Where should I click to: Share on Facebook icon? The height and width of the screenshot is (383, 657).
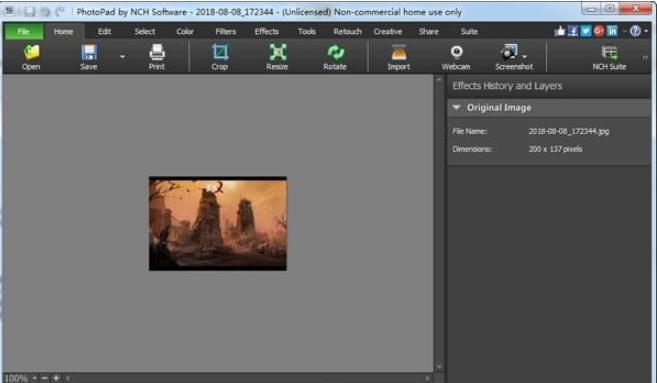pos(573,31)
